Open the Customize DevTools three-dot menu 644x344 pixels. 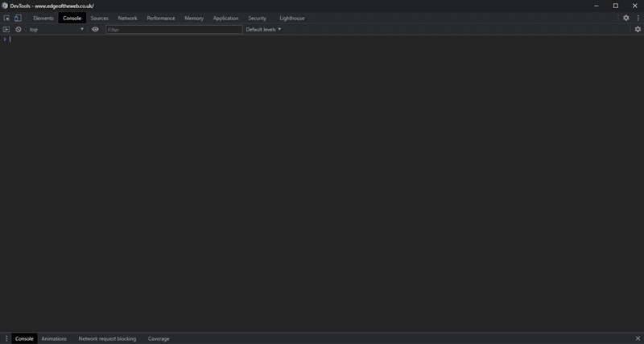638,18
